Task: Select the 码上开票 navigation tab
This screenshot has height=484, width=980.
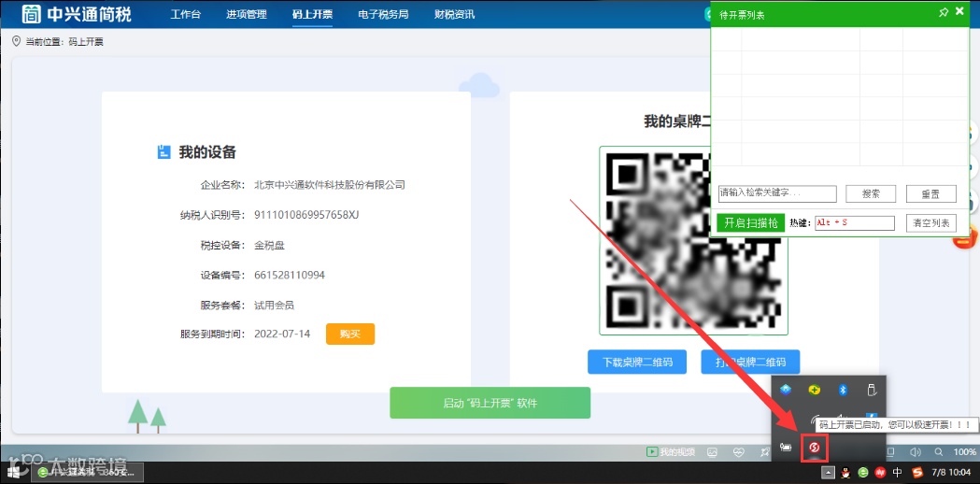Action: coord(312,14)
